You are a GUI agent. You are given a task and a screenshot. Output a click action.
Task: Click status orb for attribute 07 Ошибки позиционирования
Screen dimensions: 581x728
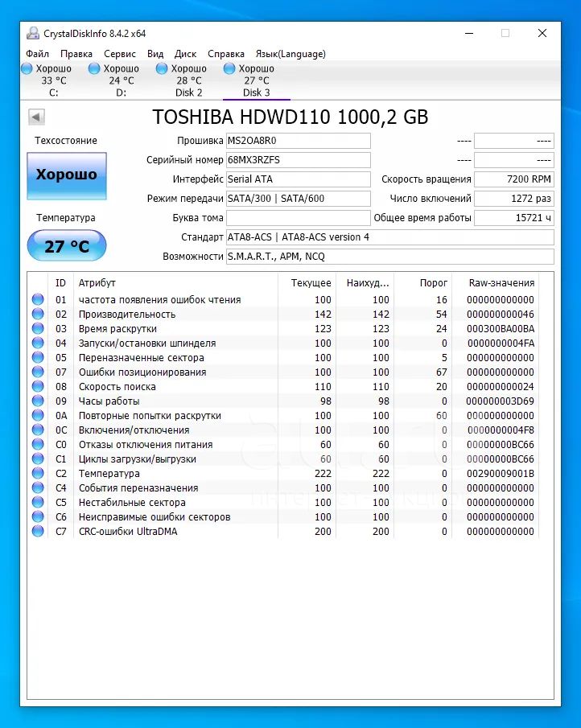tap(38, 372)
